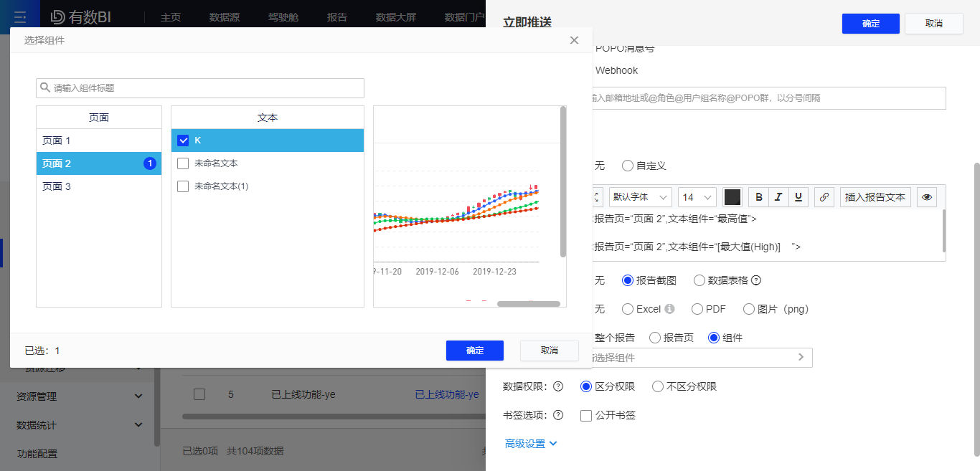Switch to the 数据源 menu item
Screen dimensions: 980x471
(x=225, y=16)
